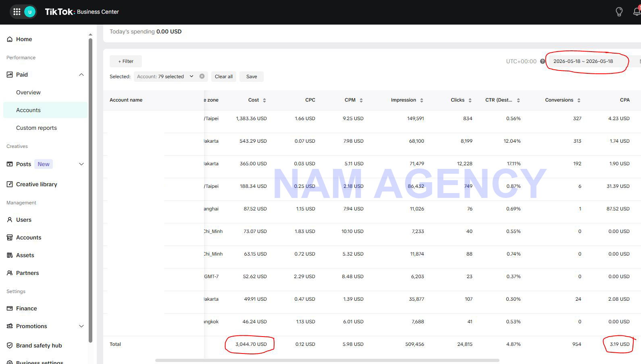Remove the Account filter with x icon
The width and height of the screenshot is (641, 364).
202,76
